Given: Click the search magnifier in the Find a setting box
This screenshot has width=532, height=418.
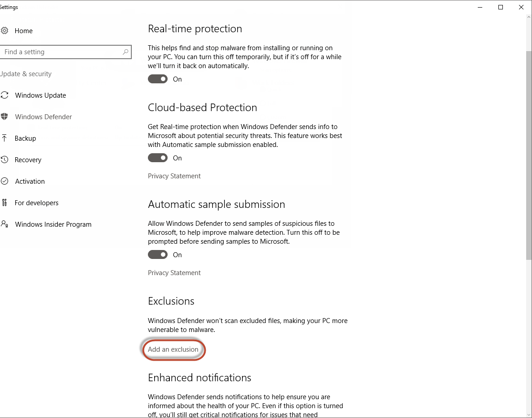Looking at the screenshot, I should 125,52.
